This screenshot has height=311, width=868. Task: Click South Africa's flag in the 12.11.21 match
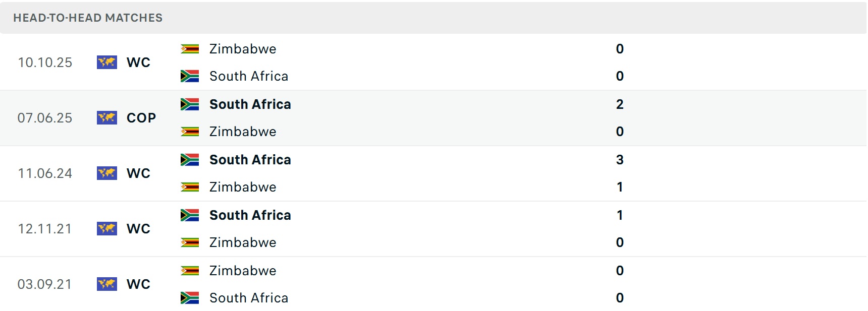point(190,215)
